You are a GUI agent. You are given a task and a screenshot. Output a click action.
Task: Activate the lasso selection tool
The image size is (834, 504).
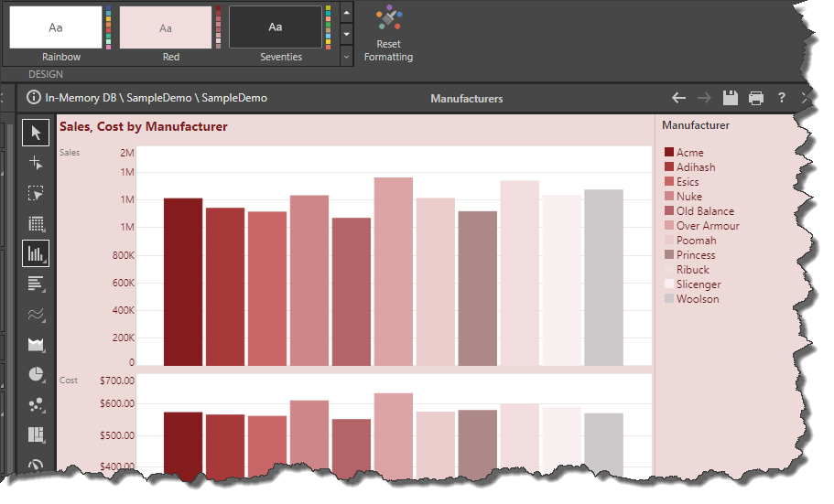(x=36, y=193)
